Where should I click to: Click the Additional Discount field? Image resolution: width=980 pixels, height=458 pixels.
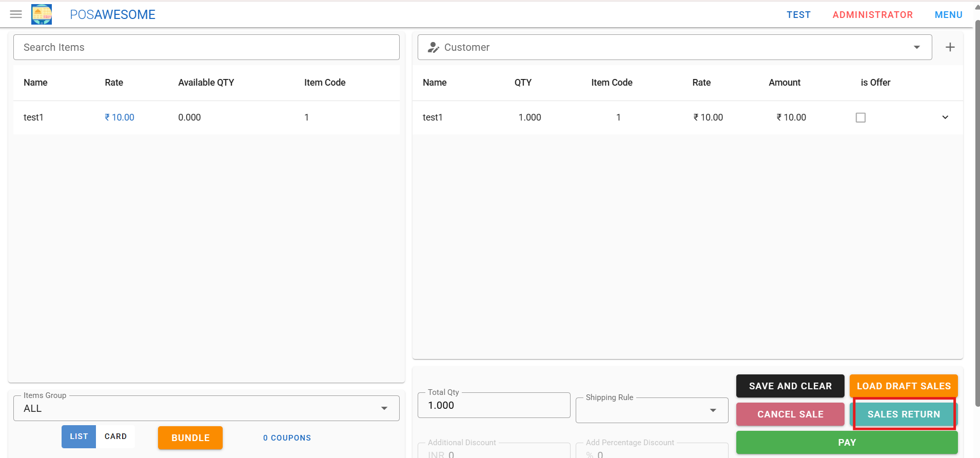(x=494, y=450)
